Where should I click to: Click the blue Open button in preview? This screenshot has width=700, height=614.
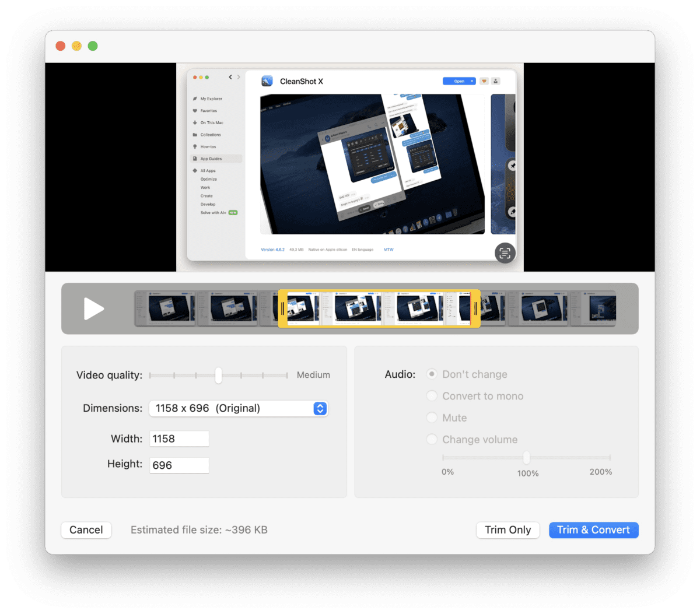[x=459, y=81]
